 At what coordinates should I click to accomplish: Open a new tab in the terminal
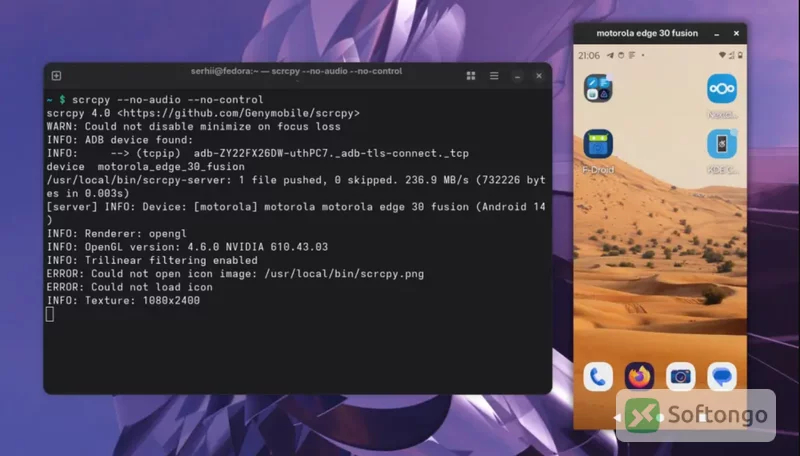(56, 75)
